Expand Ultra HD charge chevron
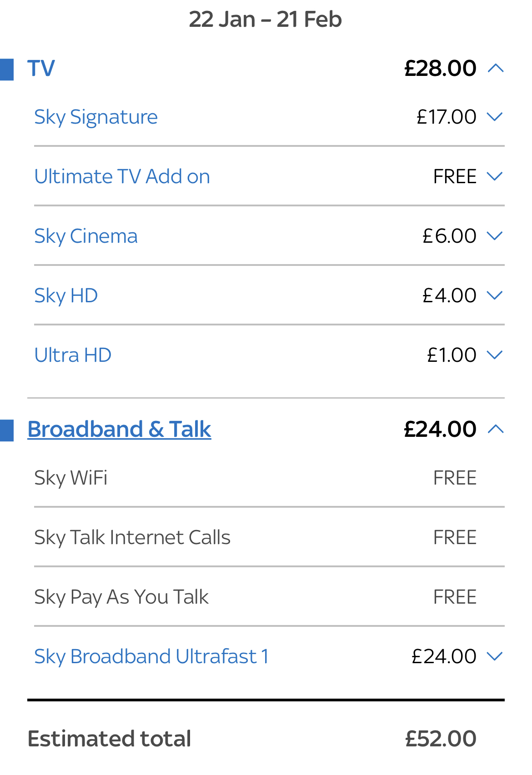Viewport: 532px width, 775px height. click(495, 355)
